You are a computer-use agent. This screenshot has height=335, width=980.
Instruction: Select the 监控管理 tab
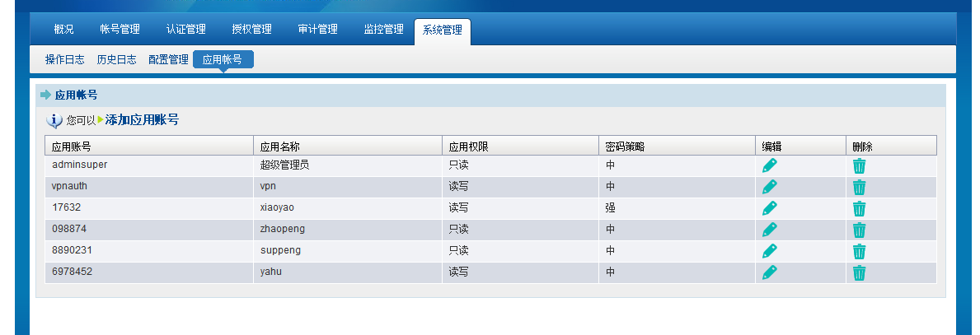pos(383,30)
